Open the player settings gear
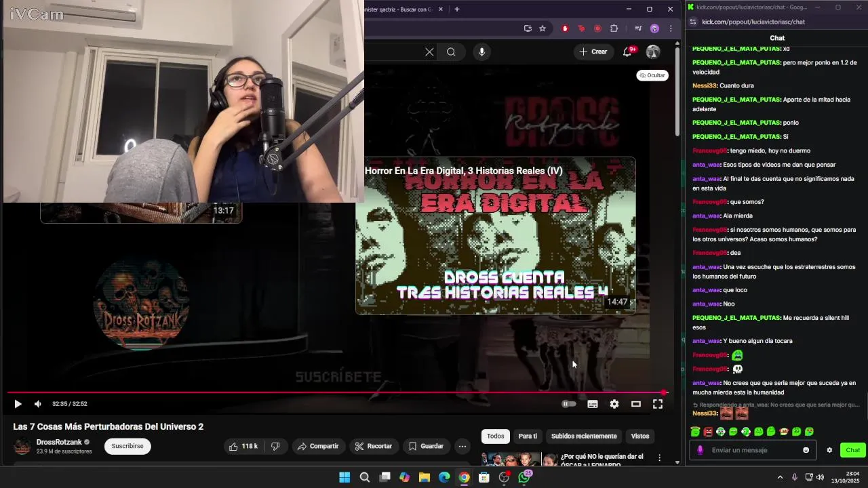The image size is (868, 488). (x=614, y=404)
